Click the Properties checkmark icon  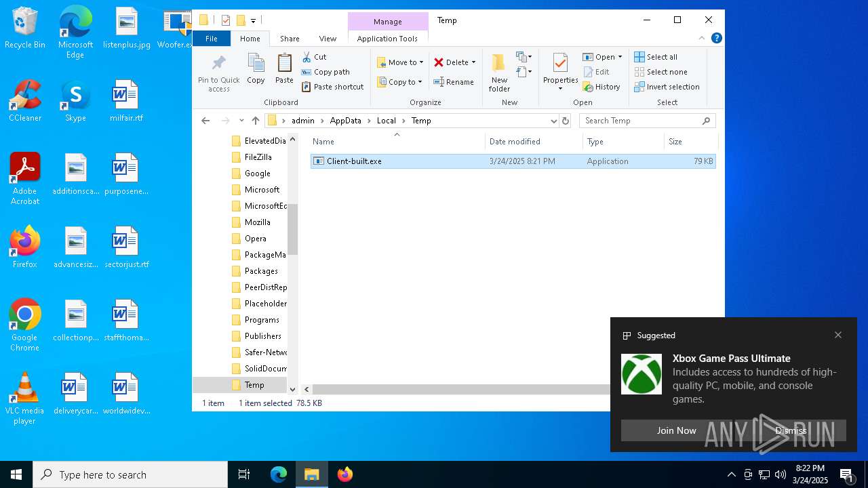560,63
